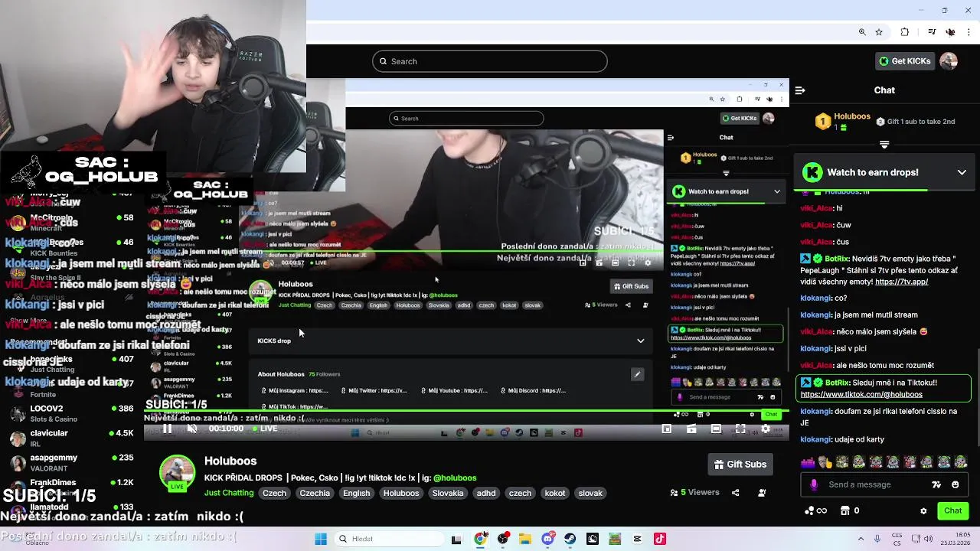This screenshot has width=980, height=551.
Task: Toggle fullscreen on the player
Action: pyautogui.click(x=740, y=429)
